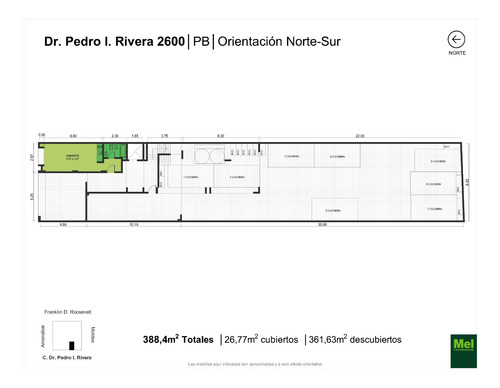
Task: Click the '388,4m² Totales' area text
Action: (x=178, y=339)
